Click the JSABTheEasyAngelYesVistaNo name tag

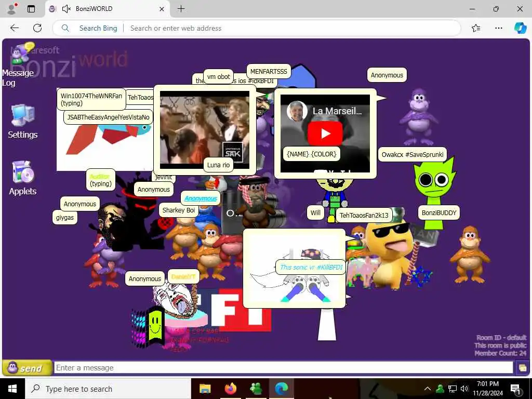pyautogui.click(x=108, y=117)
